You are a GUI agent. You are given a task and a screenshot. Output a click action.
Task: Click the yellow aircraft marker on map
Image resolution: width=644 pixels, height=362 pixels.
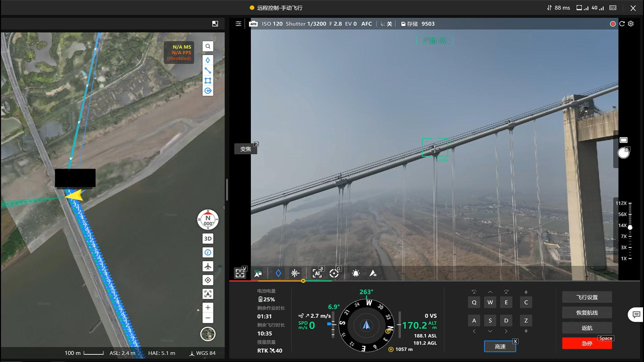[75, 195]
